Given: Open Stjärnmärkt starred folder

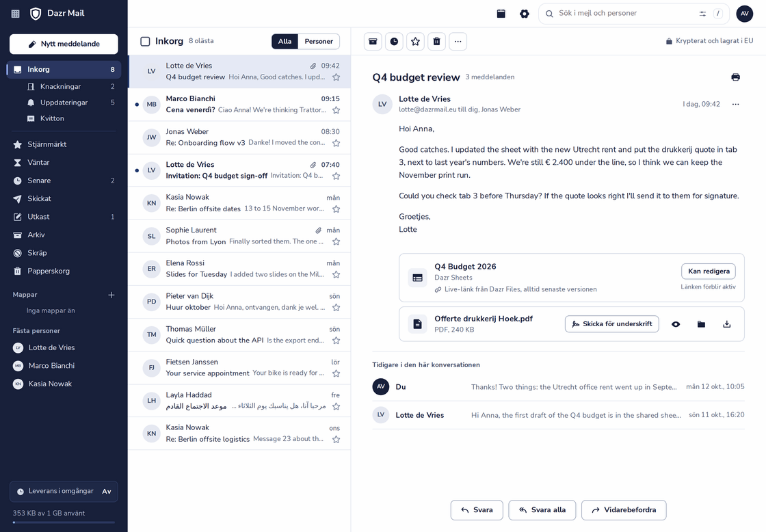Looking at the screenshot, I should [64, 144].
